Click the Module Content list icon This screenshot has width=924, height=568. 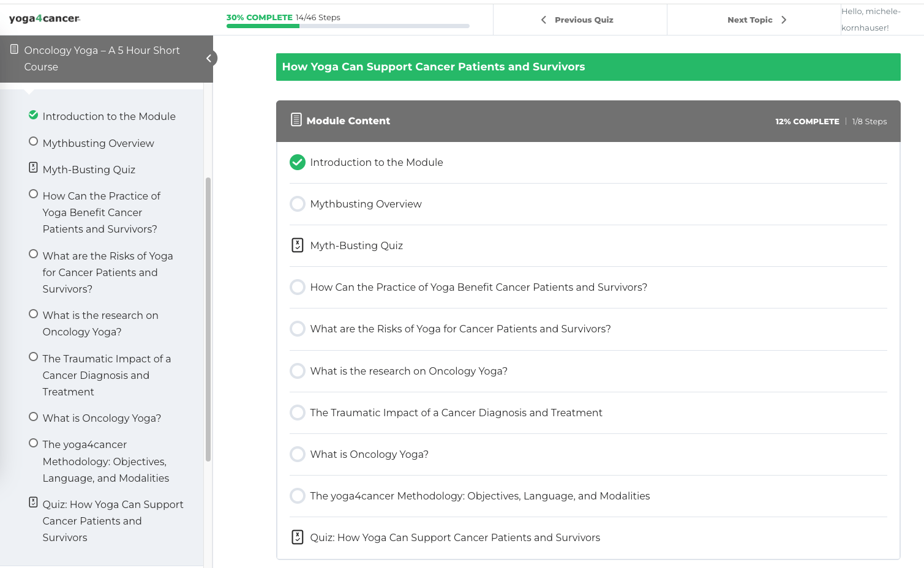click(x=296, y=120)
